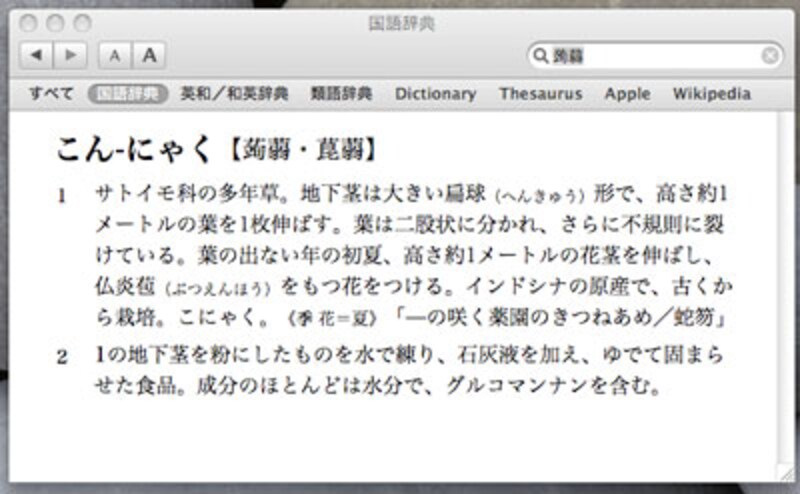The height and width of the screenshot is (494, 800).
Task: Open the Dictionary tab
Action: tap(435, 93)
